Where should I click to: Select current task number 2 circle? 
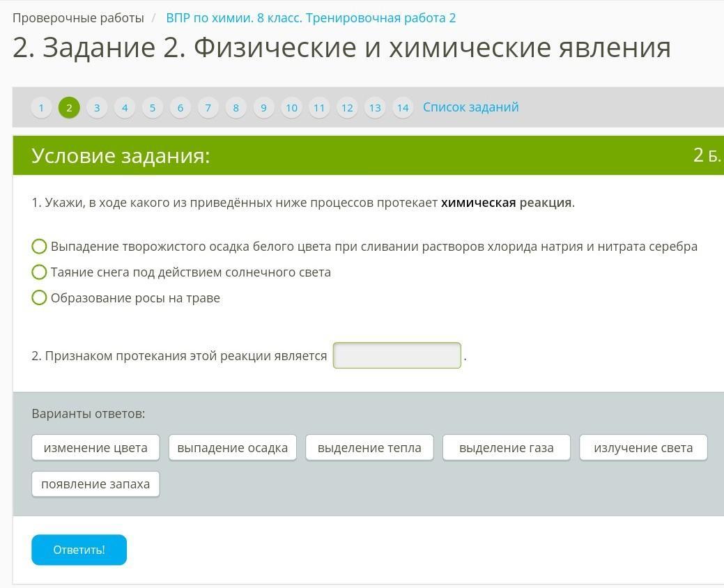pyautogui.click(x=69, y=108)
